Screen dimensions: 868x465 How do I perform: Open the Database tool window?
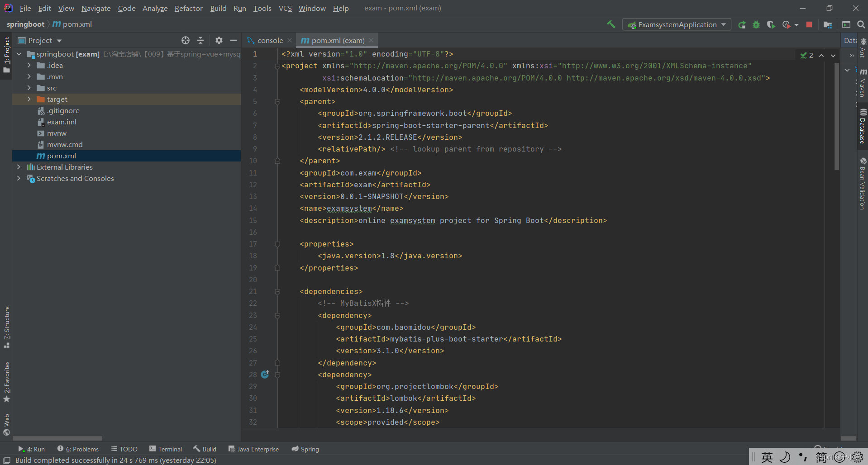[863, 126]
